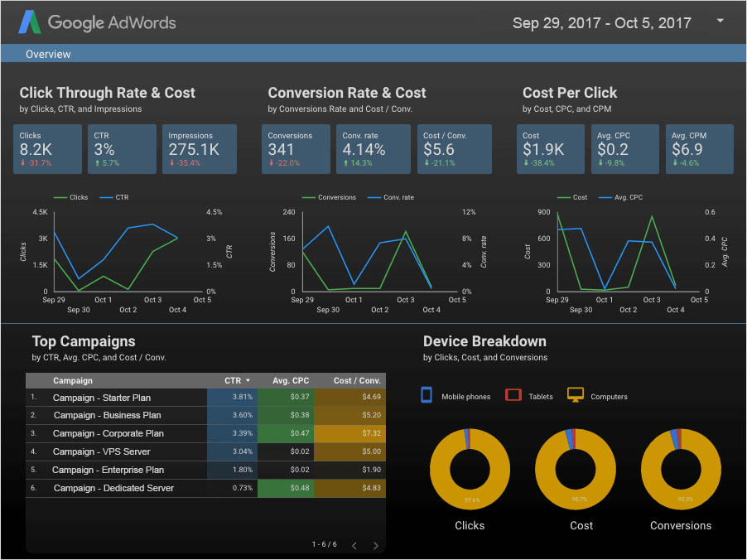Viewport: 747px width, 560px height.
Task: Click the 1 - 6 / 6 pagination label
Action: [x=324, y=544]
